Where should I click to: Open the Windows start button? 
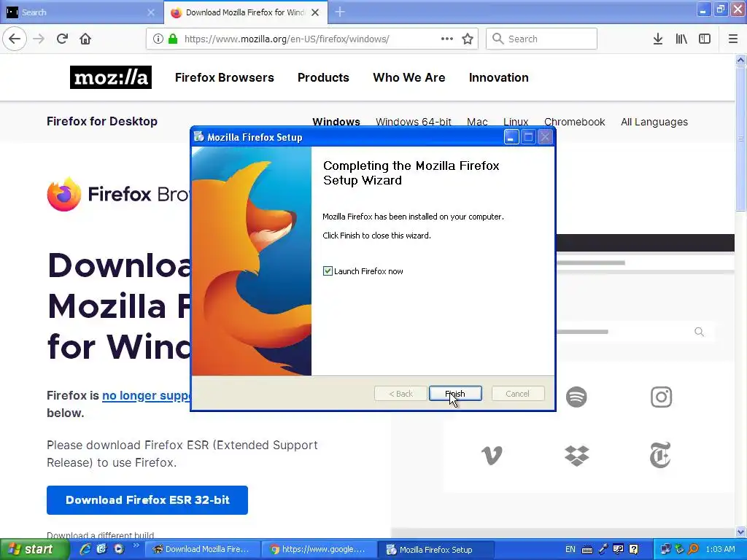(x=34, y=549)
